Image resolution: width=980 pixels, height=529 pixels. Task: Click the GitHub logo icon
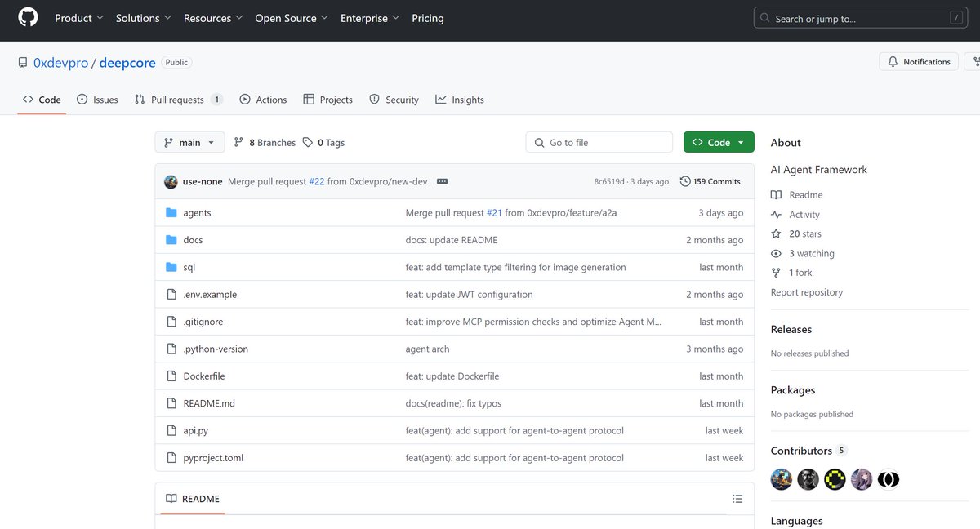click(x=28, y=18)
